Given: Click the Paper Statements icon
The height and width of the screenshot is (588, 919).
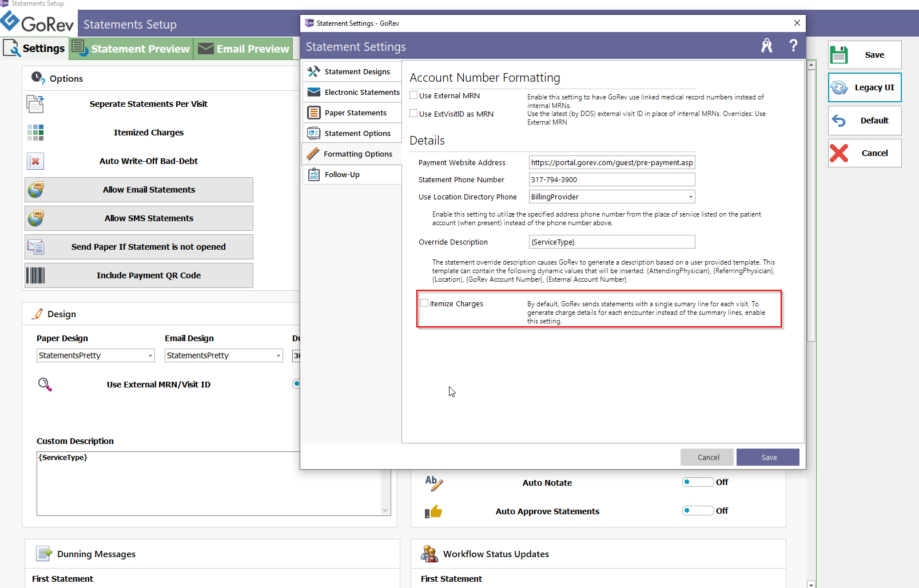Looking at the screenshot, I should [313, 113].
